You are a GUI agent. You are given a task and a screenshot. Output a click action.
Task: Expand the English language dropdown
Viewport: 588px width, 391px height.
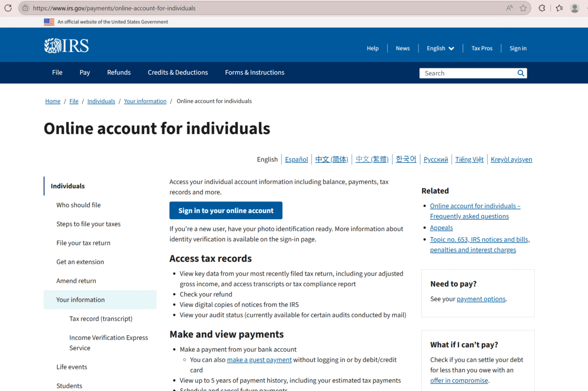(440, 48)
